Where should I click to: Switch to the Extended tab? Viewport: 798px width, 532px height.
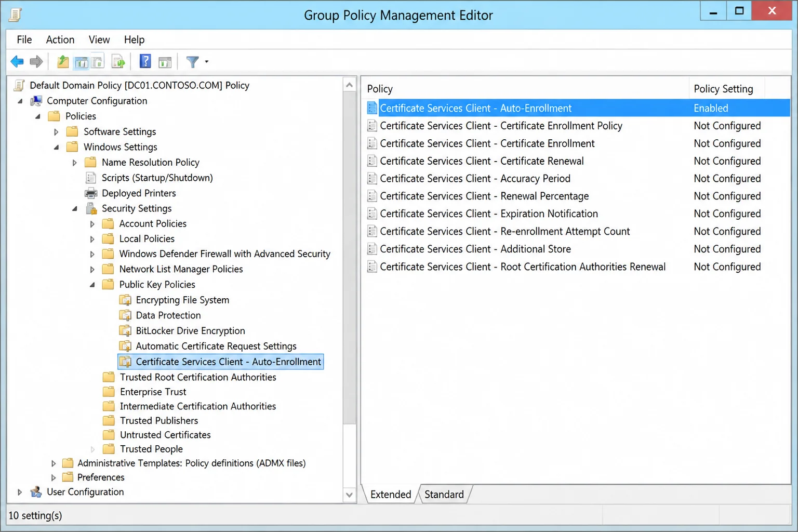pyautogui.click(x=391, y=495)
